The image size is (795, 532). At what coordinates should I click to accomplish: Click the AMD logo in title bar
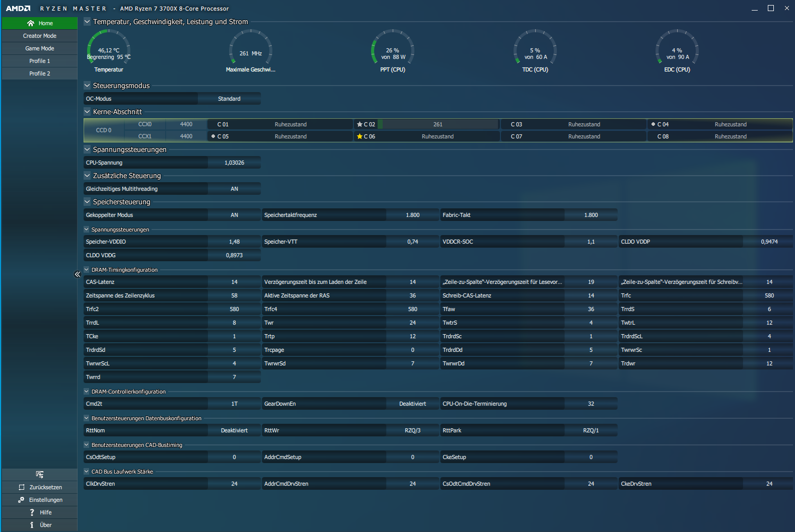[18, 9]
